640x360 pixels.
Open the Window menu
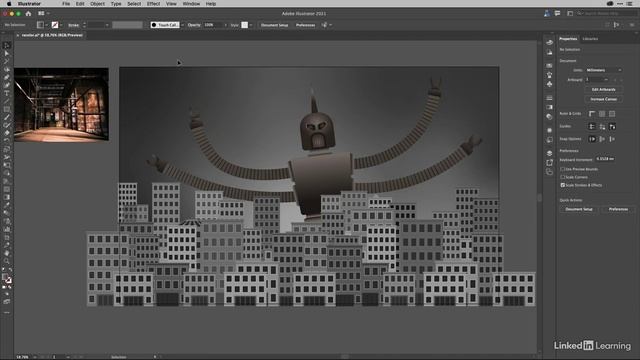tap(191, 4)
